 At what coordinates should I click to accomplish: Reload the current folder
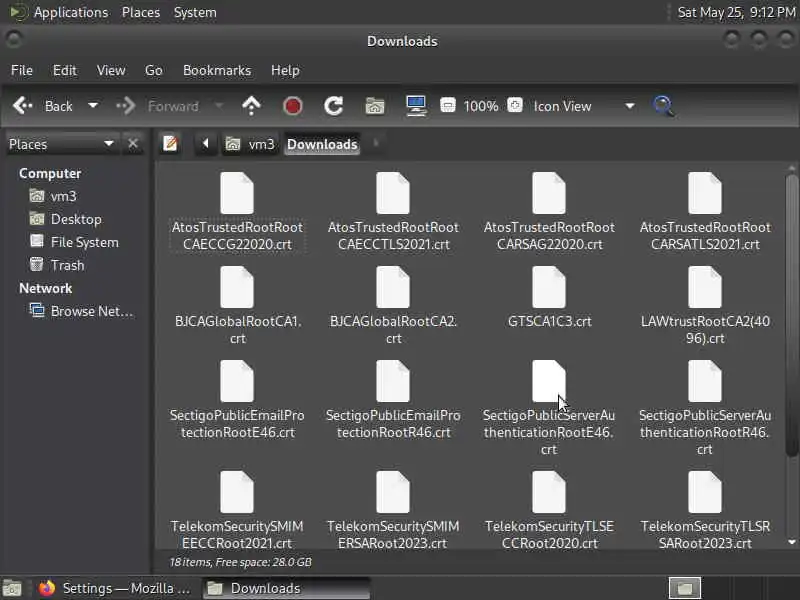(x=334, y=106)
